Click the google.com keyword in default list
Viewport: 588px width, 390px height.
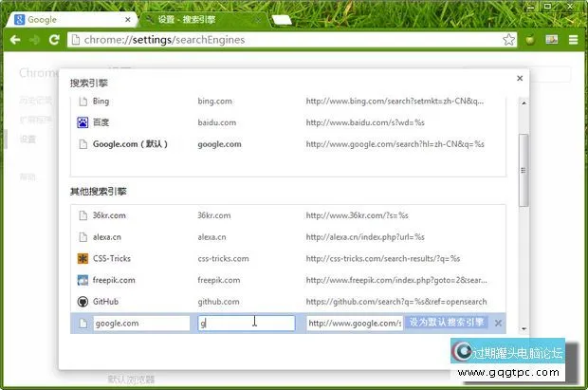pyautogui.click(x=219, y=144)
